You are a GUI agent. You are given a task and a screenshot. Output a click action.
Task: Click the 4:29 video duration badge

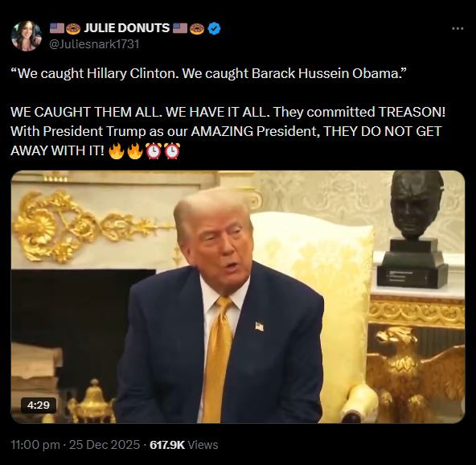(x=39, y=405)
